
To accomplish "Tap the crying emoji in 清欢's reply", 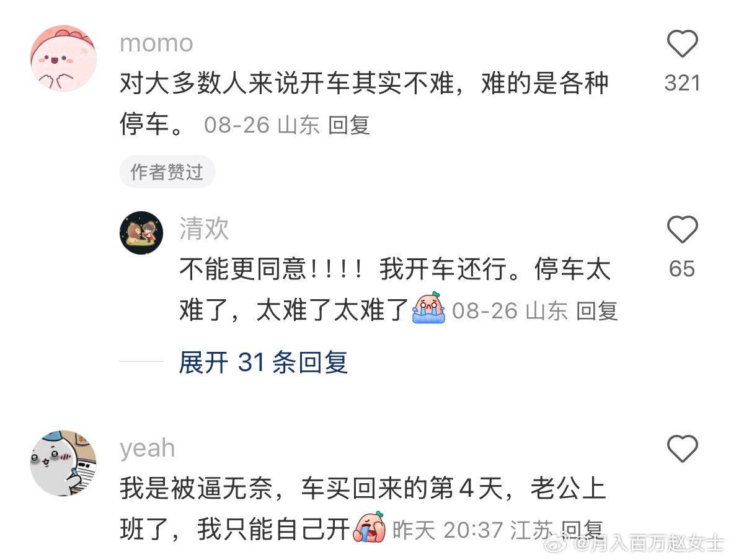I will (428, 308).
